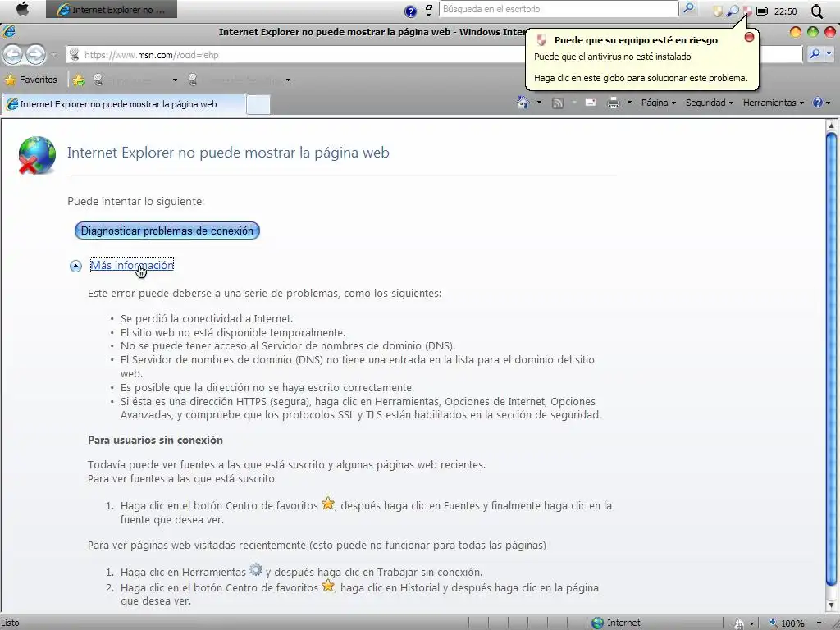Go back with the Back arrow button
This screenshot has height=630, width=840.
coord(13,54)
